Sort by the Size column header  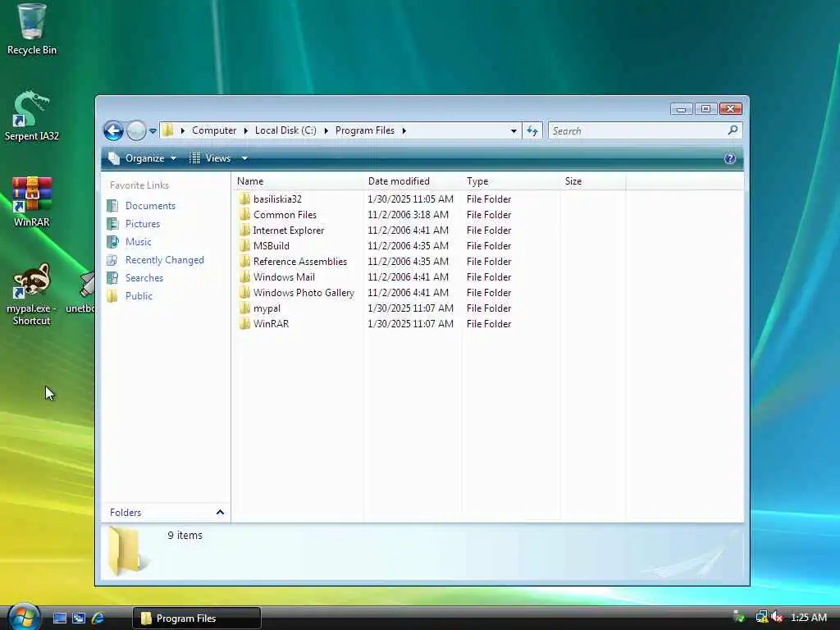pos(593,181)
